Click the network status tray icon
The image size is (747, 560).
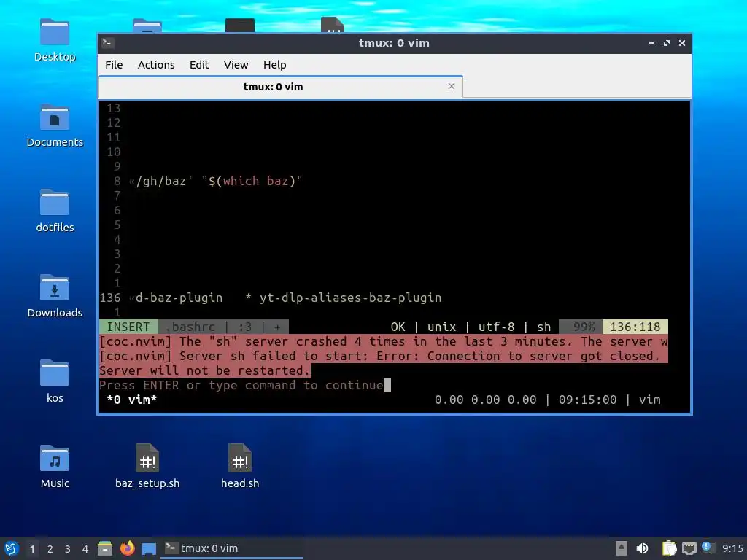(x=689, y=548)
